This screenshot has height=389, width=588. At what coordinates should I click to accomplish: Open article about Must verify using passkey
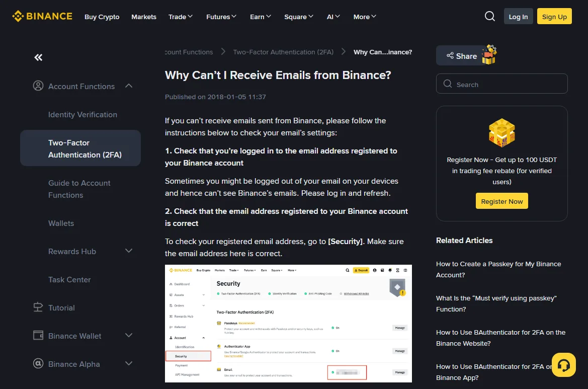click(496, 303)
